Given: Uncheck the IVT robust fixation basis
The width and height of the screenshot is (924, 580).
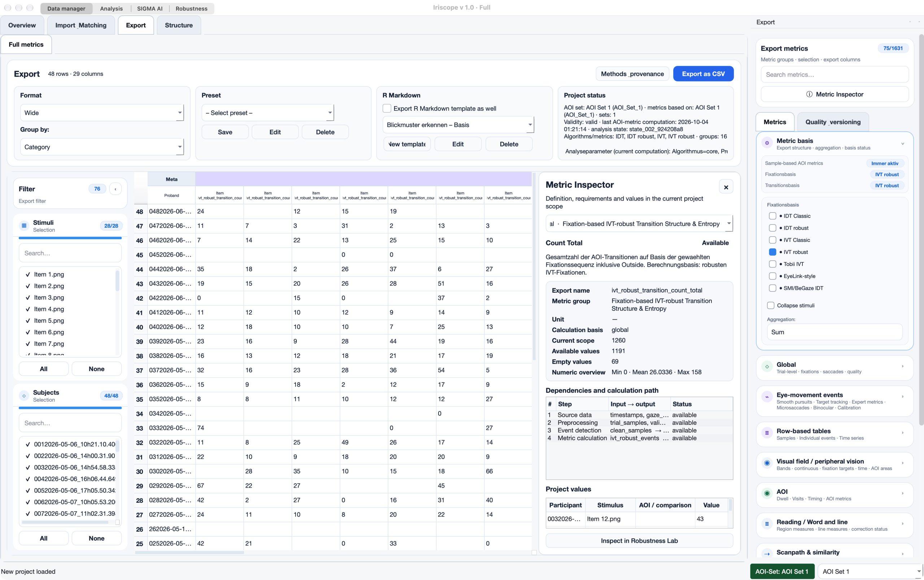Looking at the screenshot, I should [772, 252].
